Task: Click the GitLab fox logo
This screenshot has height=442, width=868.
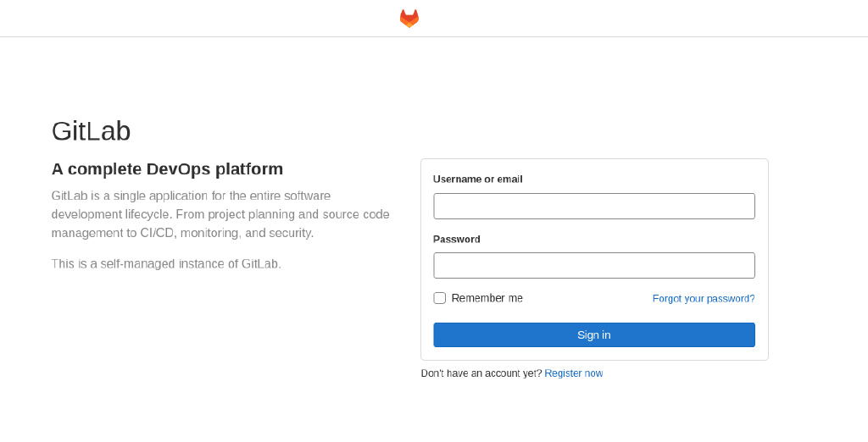Action: point(409,19)
